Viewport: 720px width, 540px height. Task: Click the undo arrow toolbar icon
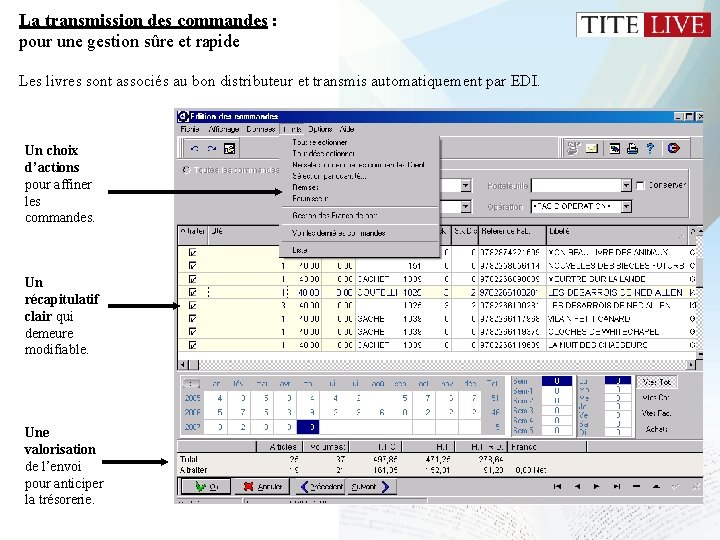(x=195, y=148)
